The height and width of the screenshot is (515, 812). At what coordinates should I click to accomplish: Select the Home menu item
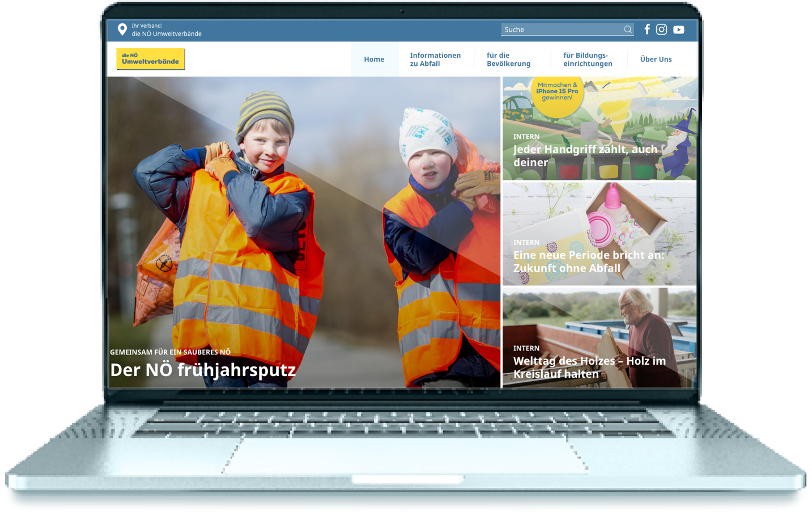tap(374, 59)
